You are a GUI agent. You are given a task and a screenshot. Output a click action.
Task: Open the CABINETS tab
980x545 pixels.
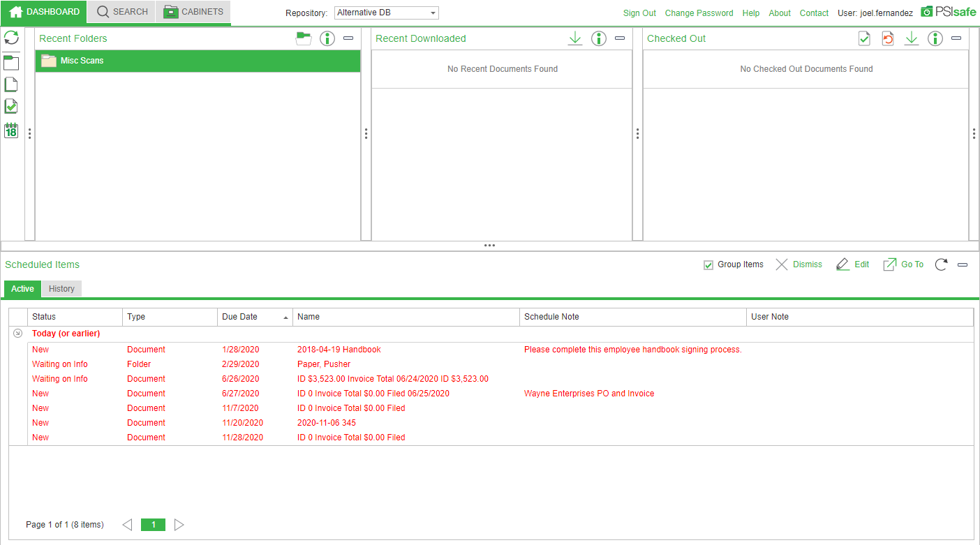click(192, 12)
